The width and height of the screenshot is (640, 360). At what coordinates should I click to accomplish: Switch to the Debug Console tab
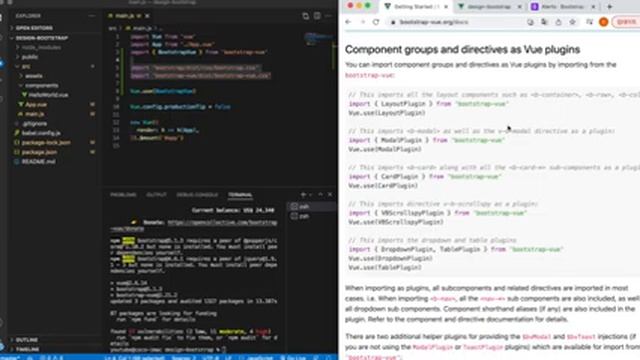(x=197, y=195)
